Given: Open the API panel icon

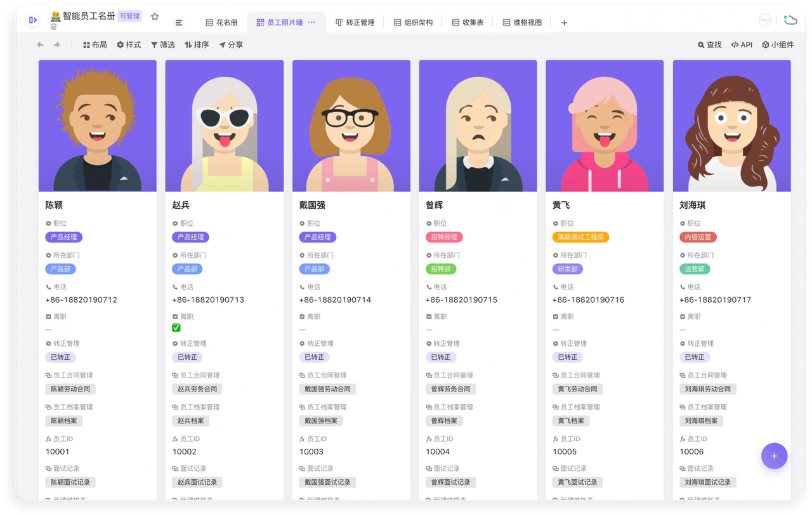Looking at the screenshot, I should 741,44.
